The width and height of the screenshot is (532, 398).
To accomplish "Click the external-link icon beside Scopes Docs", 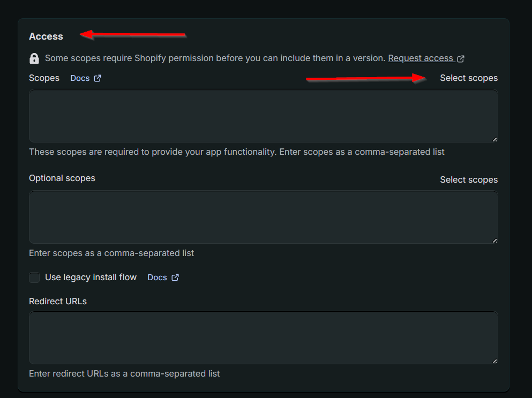I will [98, 78].
